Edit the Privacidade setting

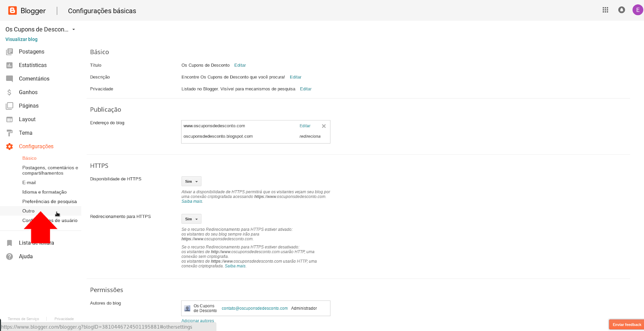click(x=305, y=89)
